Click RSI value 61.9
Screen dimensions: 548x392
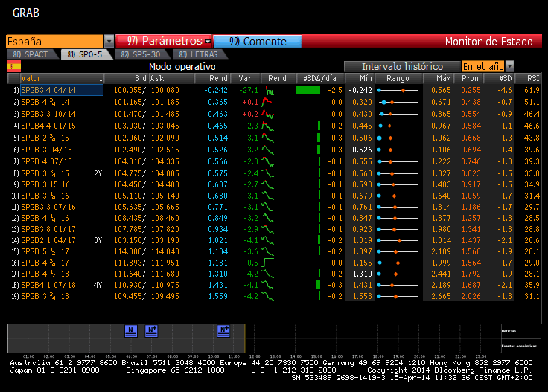pos(532,91)
